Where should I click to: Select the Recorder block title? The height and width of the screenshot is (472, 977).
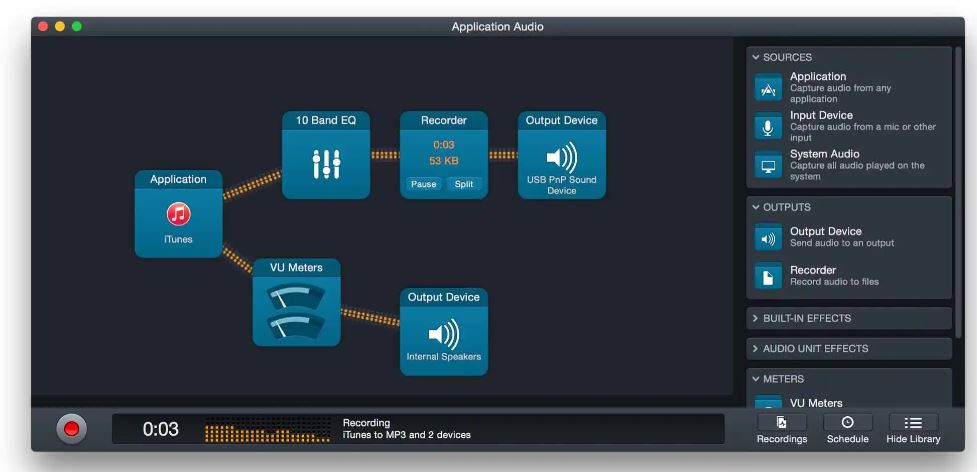point(444,121)
